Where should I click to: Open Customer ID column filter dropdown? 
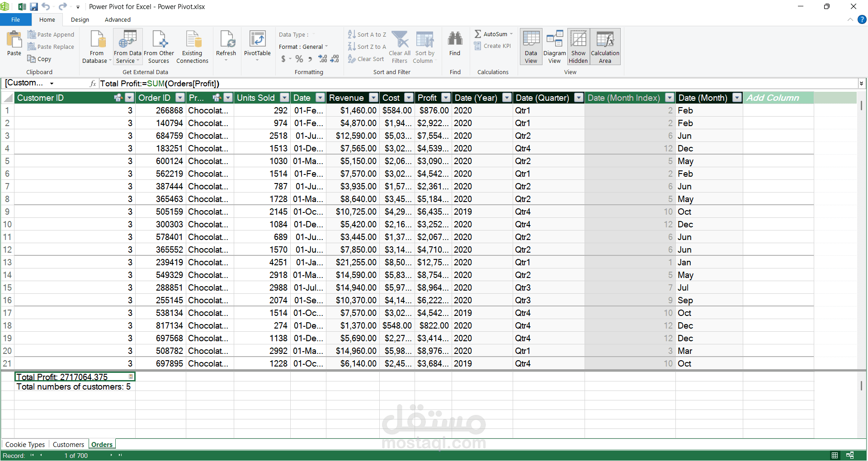click(x=130, y=98)
